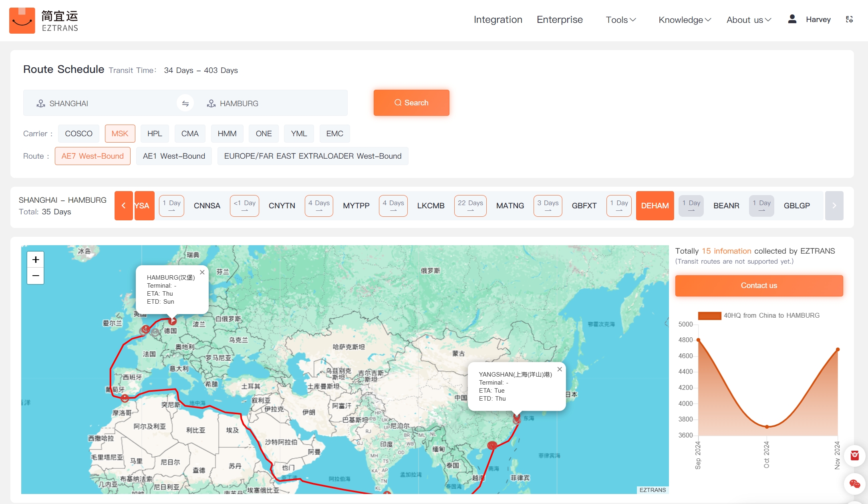Select the AE1 West-Bound route
The image size is (868, 504).
174,156
